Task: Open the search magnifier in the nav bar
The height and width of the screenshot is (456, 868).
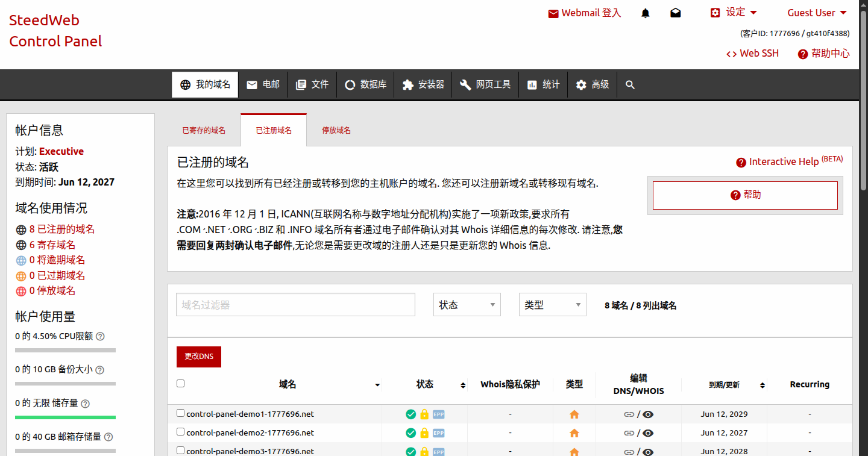Action: [631, 85]
